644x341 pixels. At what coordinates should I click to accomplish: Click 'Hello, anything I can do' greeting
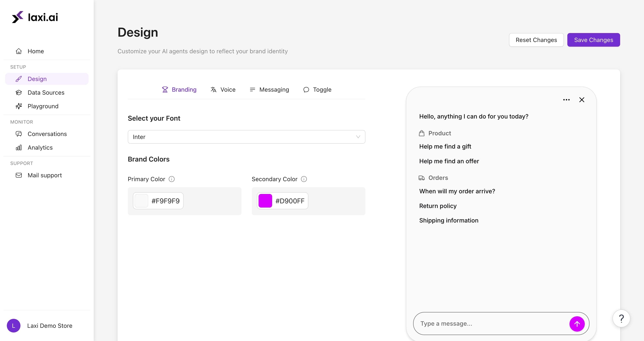[x=474, y=117]
